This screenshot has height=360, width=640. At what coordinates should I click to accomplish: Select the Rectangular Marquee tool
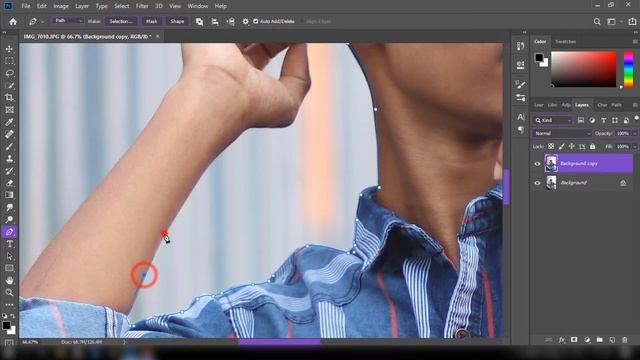coord(9,61)
